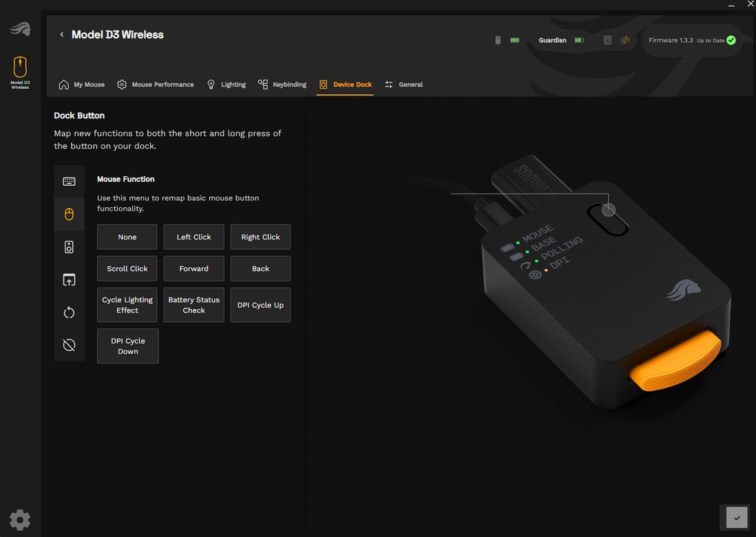Go back using the arrow beside Model D3 Wireless
Screen dimensions: 756x537
tap(62, 34)
